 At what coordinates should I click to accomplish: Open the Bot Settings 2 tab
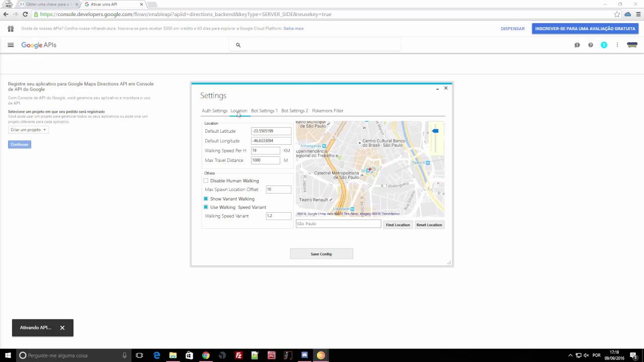[x=294, y=111]
